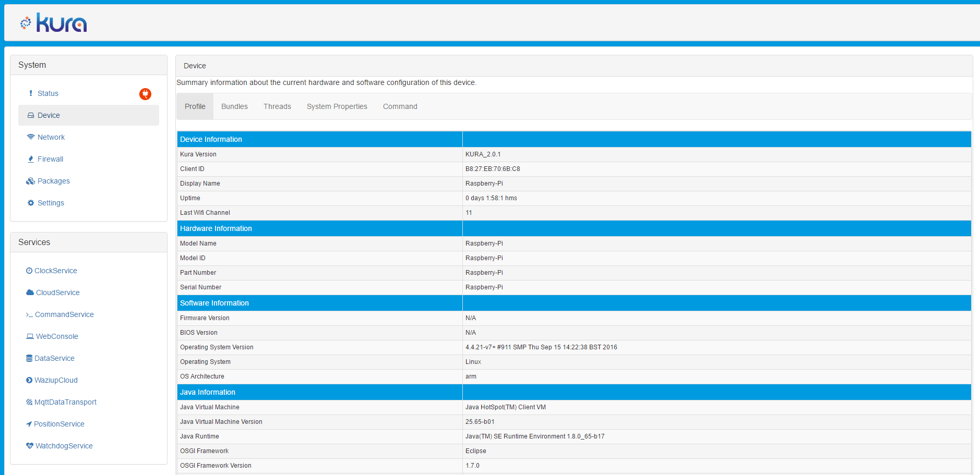Viewport: 980px width, 475px height.
Task: Click the CloudService cloud icon
Action: pos(30,293)
